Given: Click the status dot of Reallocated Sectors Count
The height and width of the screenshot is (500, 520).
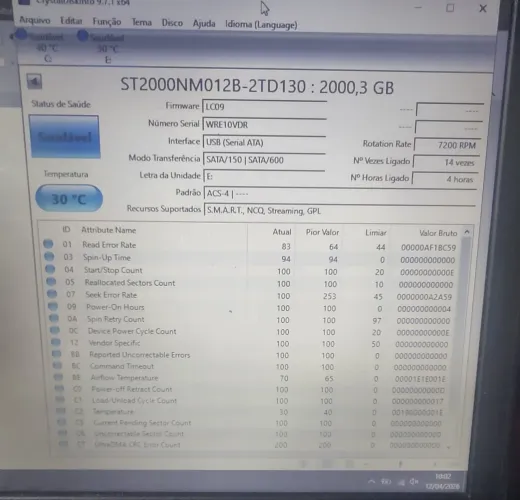Looking at the screenshot, I should pos(51,281).
